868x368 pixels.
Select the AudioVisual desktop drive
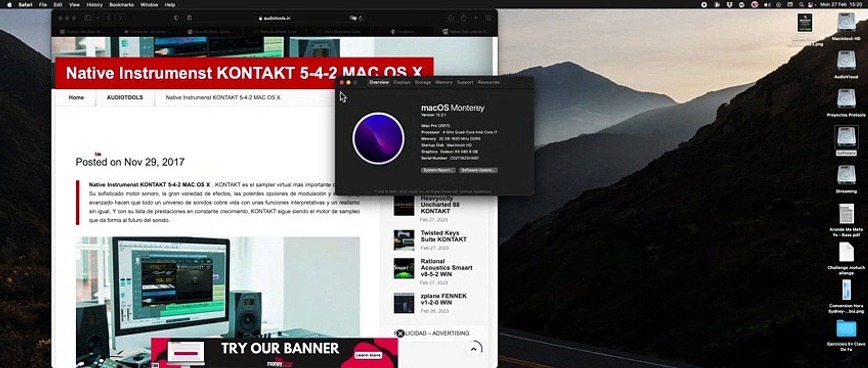point(846,62)
